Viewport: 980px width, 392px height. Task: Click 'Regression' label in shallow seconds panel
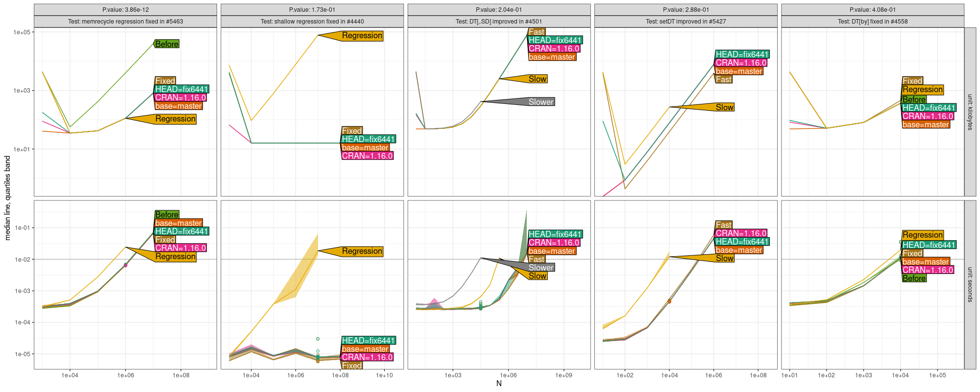click(x=362, y=251)
